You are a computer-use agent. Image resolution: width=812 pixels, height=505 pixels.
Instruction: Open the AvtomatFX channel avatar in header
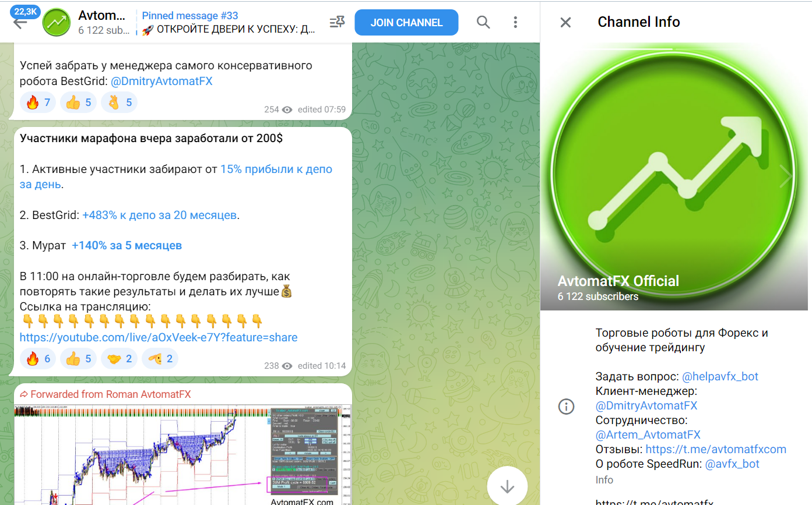pos(57,23)
